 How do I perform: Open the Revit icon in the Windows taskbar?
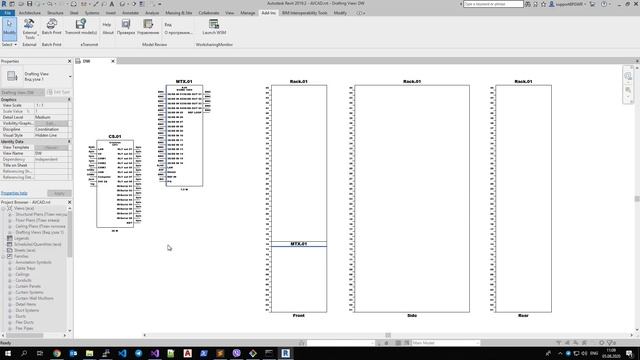[x=285, y=353]
